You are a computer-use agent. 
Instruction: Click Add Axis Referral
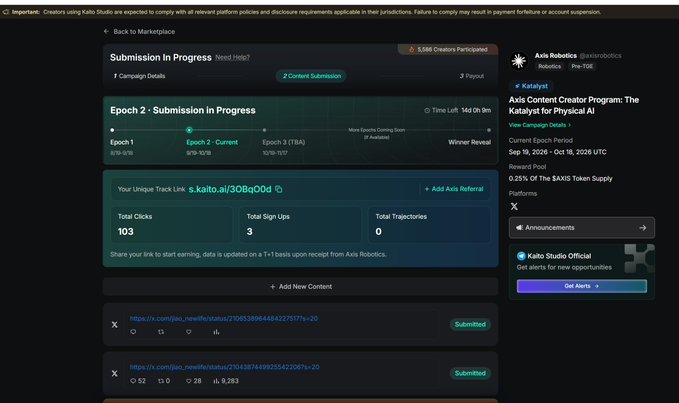[454, 189]
